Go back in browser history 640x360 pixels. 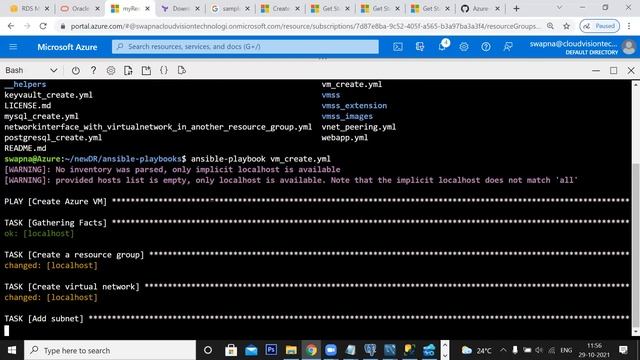11,26
